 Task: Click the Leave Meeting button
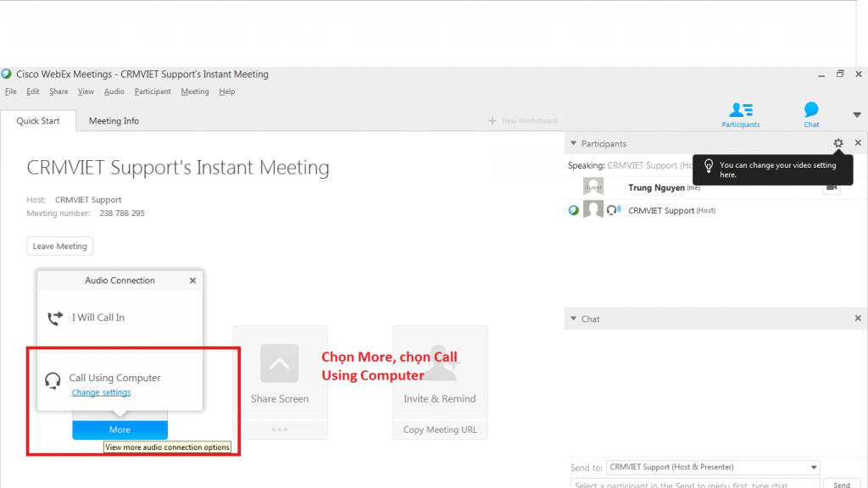point(60,247)
